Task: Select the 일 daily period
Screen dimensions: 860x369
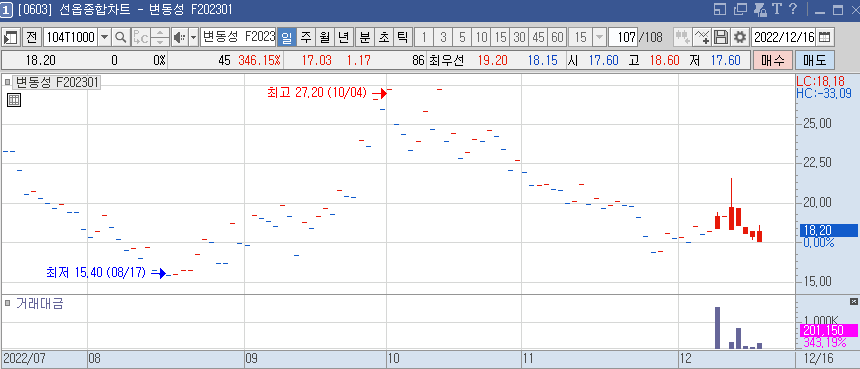Action: [x=286, y=37]
